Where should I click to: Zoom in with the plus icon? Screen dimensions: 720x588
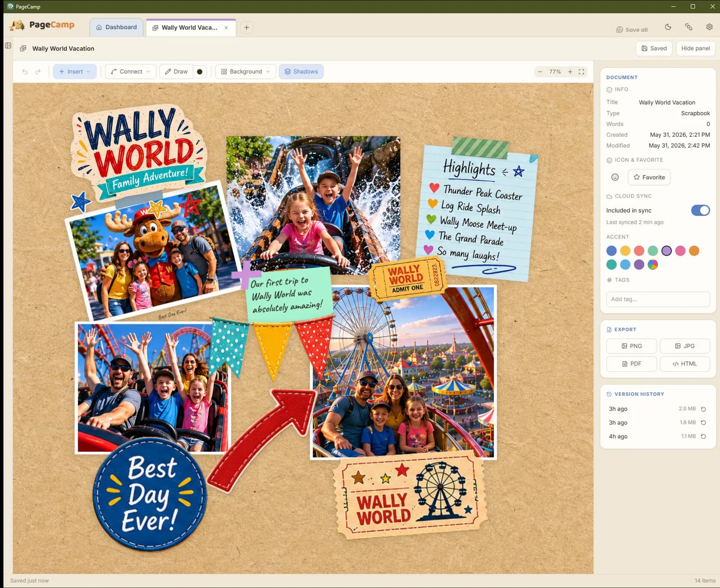click(570, 72)
